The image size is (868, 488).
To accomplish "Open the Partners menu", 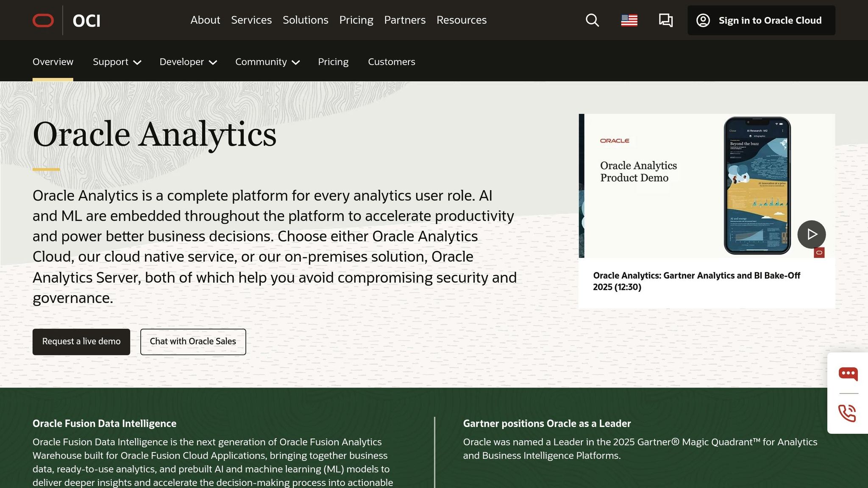I will pyautogui.click(x=405, y=20).
